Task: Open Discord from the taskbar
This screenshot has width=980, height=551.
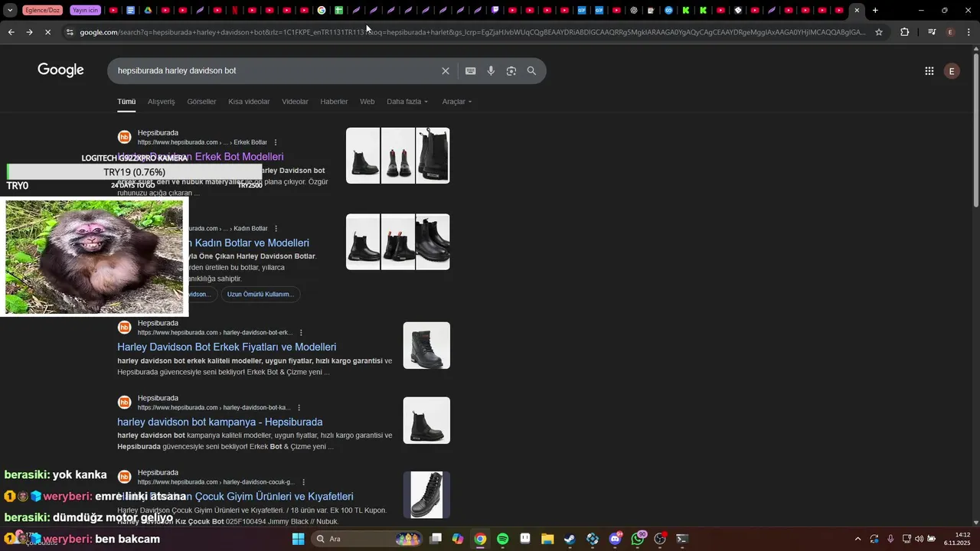Action: click(615, 539)
